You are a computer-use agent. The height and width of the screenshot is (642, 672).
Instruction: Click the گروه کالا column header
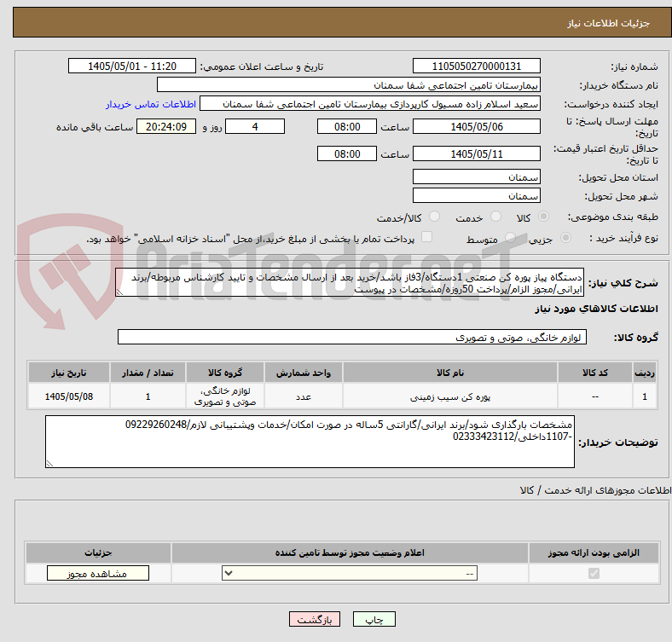click(225, 373)
